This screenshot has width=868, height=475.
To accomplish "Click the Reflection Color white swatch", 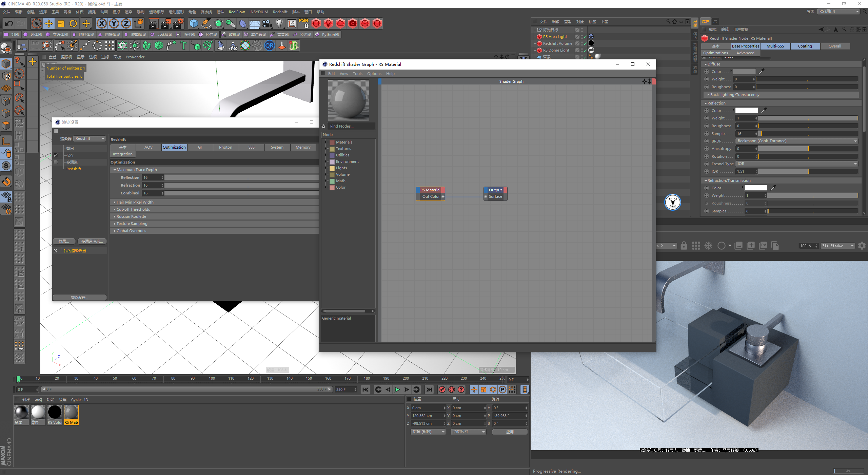I will point(746,111).
